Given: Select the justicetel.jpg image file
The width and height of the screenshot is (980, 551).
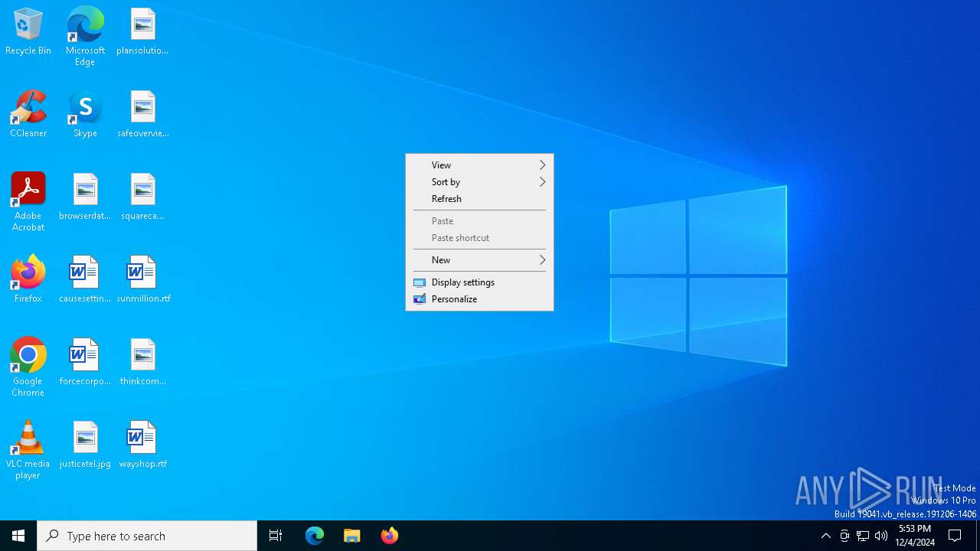Looking at the screenshot, I should click(85, 445).
